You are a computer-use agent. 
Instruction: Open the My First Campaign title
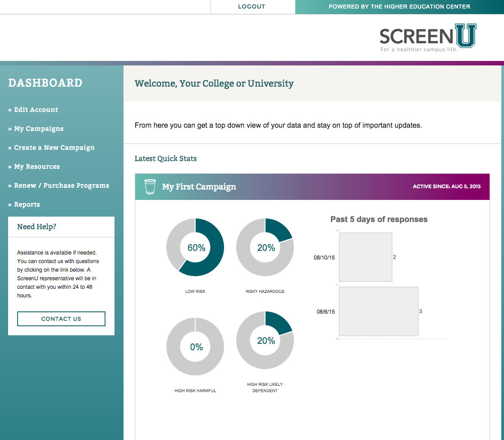pos(199,187)
